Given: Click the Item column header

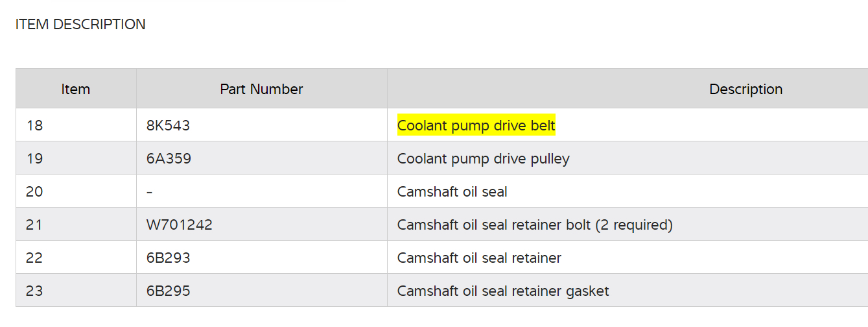Looking at the screenshot, I should pos(76,89).
